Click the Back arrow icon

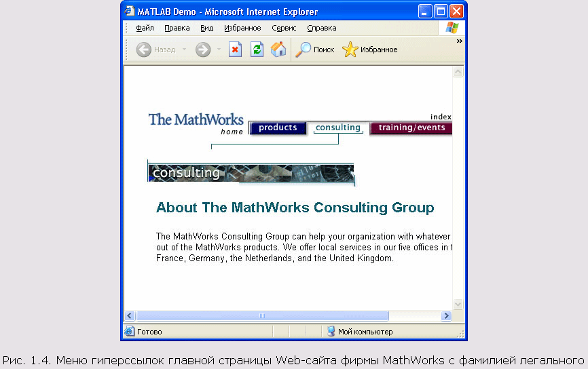point(144,50)
